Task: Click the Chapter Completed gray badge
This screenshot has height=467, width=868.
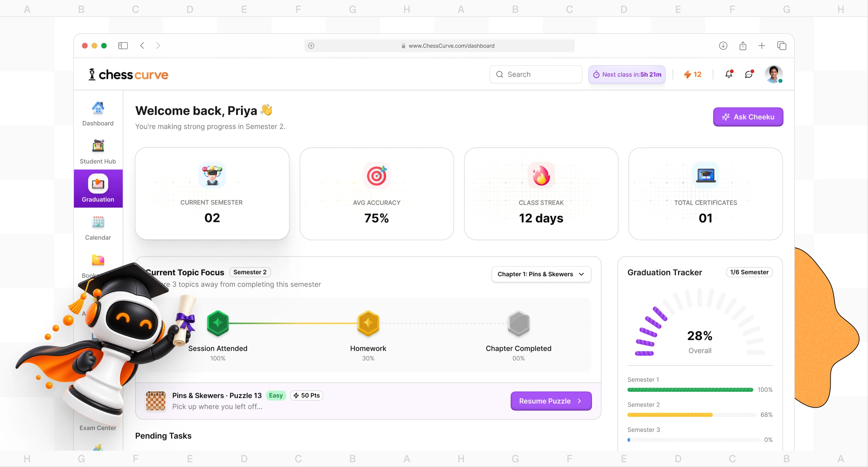Action: coord(518,323)
